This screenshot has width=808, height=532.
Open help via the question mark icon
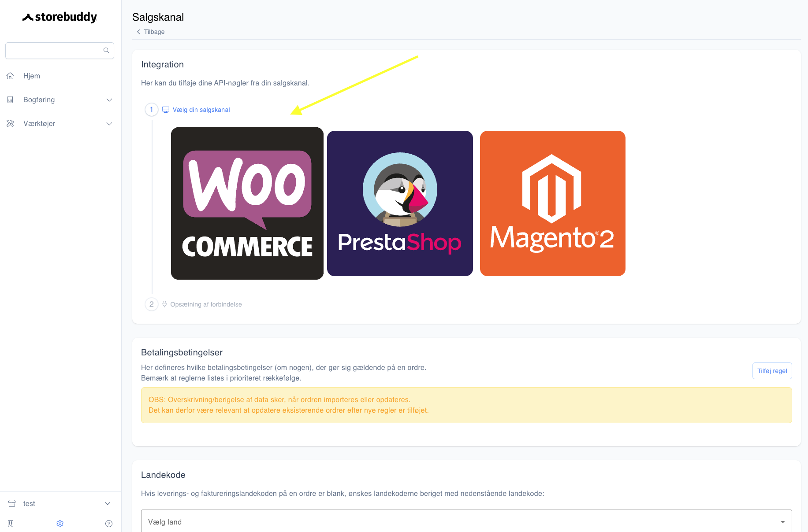109,524
